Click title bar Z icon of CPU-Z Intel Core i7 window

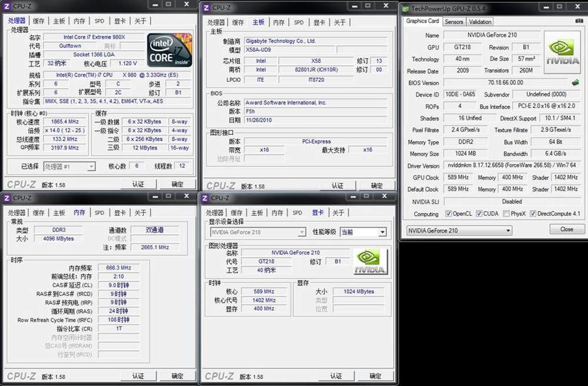pyautogui.click(x=6, y=6)
